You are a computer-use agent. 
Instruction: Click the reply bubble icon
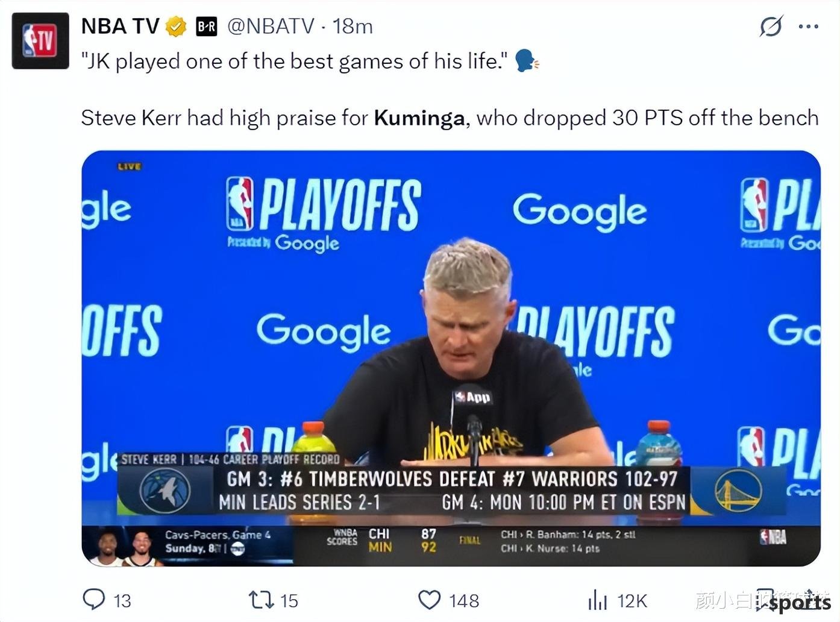[x=93, y=600]
